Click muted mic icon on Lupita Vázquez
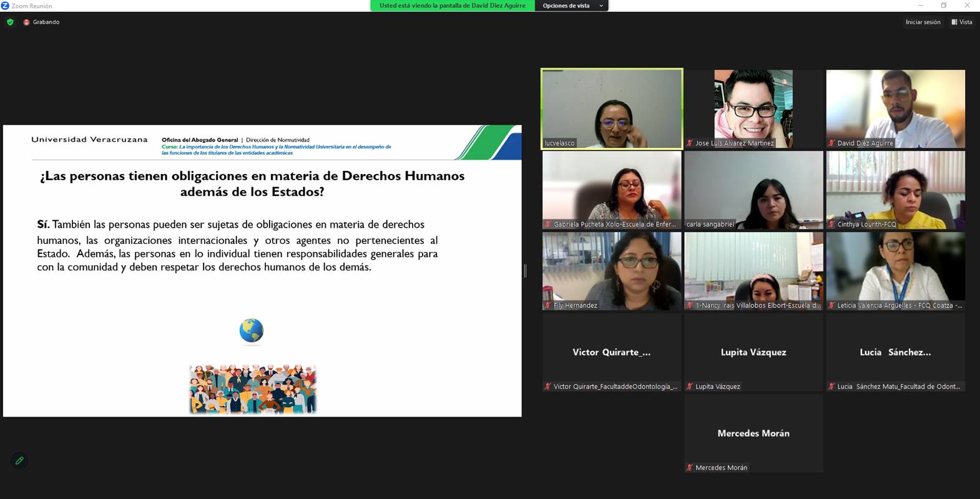This screenshot has width=980, height=499. pos(690,386)
